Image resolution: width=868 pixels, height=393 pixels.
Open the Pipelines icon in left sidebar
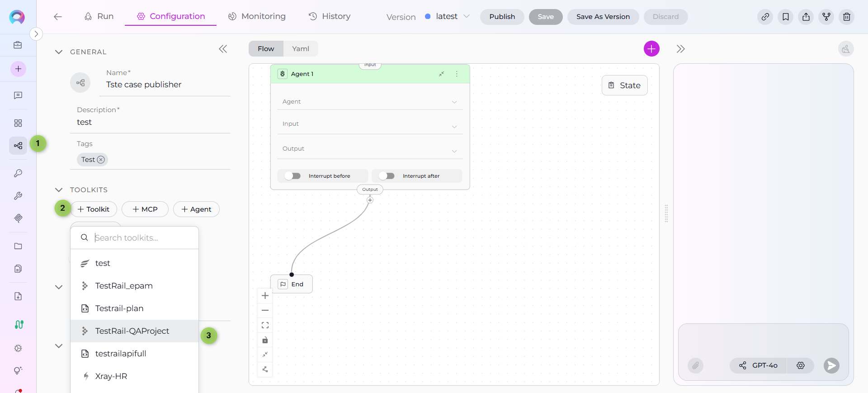18,146
